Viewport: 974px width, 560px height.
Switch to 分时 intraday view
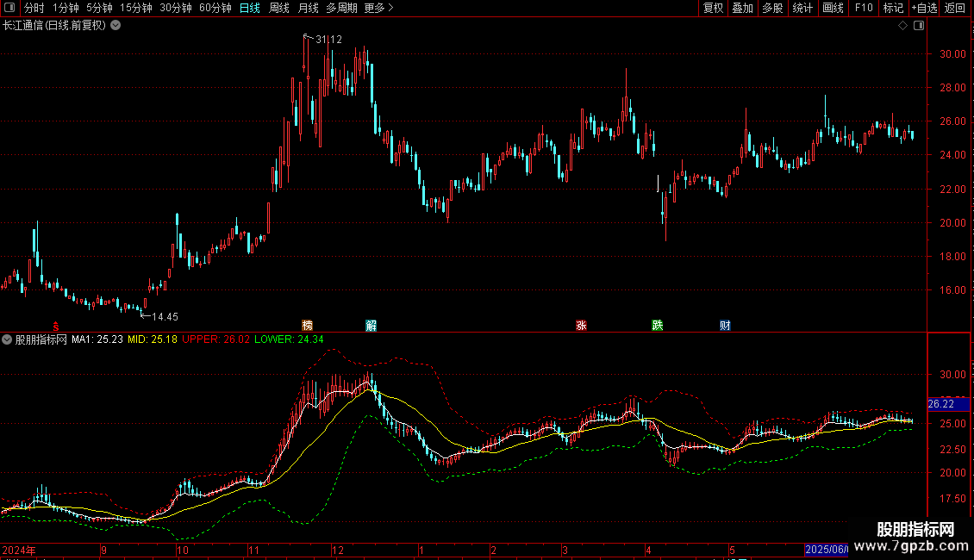pos(34,8)
